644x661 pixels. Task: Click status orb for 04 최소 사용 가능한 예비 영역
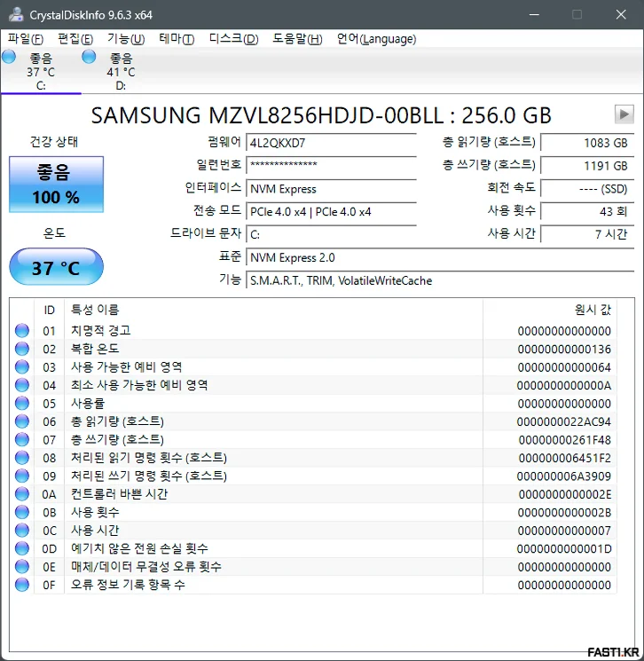click(22, 385)
